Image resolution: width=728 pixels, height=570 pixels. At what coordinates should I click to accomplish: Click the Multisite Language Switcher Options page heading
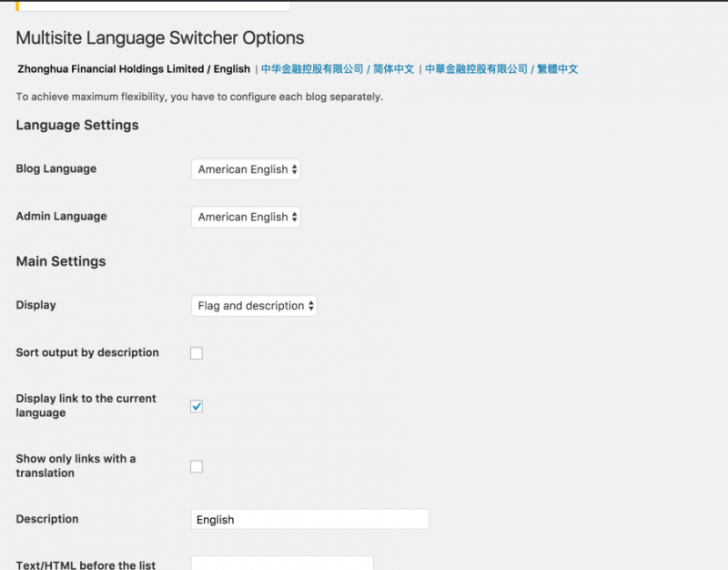click(x=160, y=38)
